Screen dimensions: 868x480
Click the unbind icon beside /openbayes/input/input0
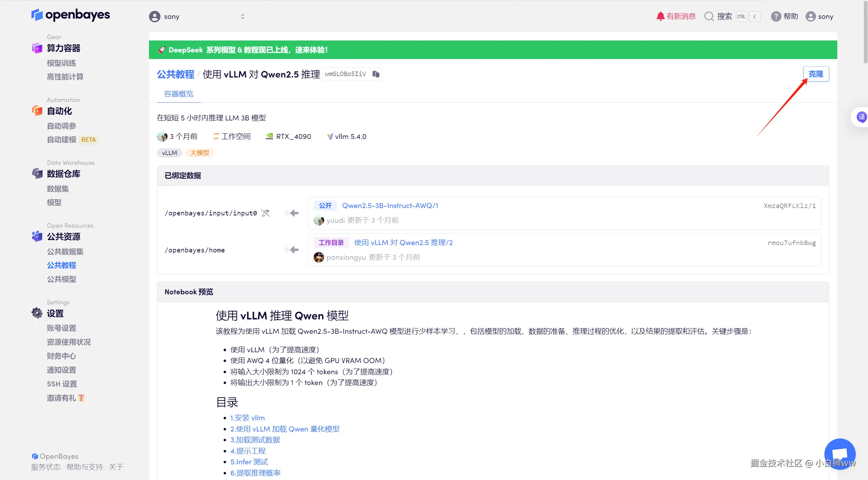(x=265, y=213)
